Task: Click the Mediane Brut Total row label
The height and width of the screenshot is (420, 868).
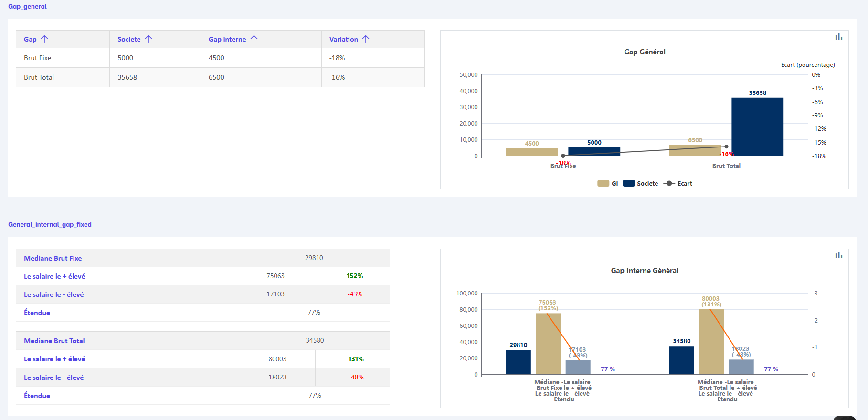Action: (x=54, y=341)
